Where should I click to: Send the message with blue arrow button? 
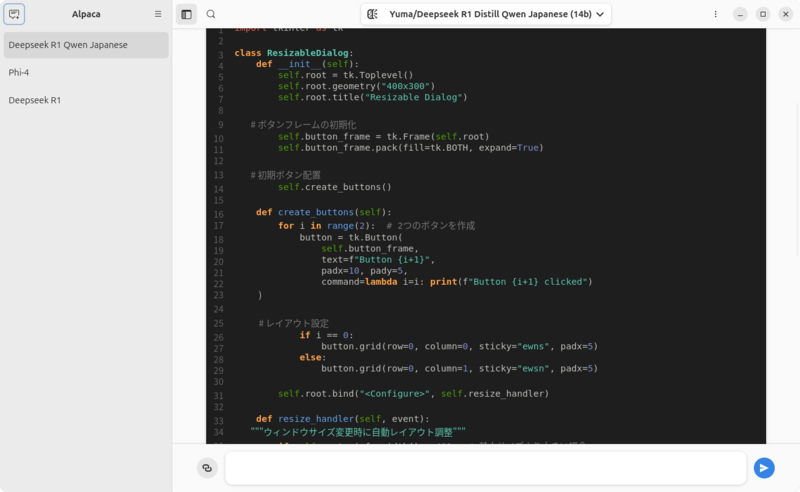tap(764, 468)
